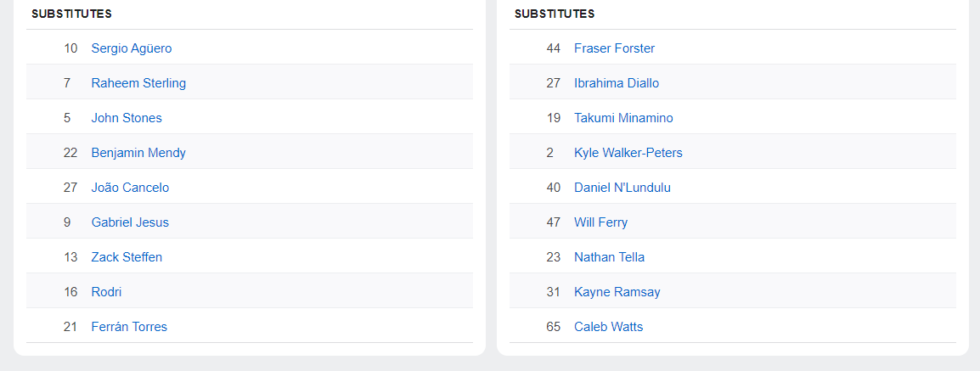Viewport: 980px width, 371px height.
Task: Go to João Cancelo's profile
Action: [130, 188]
